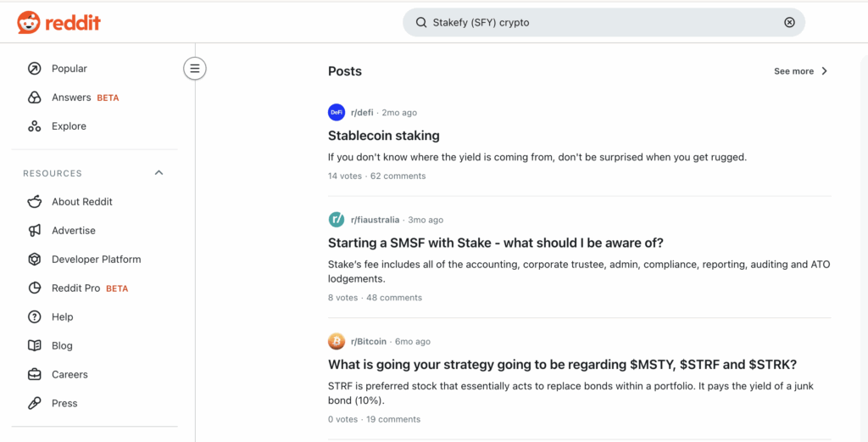Open the r/Bitcoin community avatar

pos(337,341)
